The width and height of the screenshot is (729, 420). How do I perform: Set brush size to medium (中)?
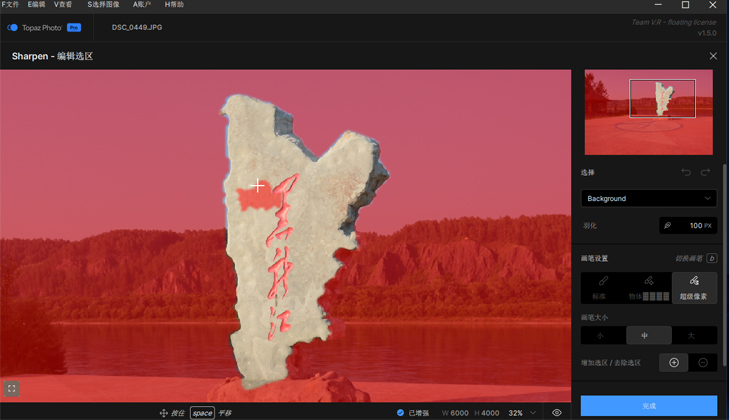click(x=648, y=335)
